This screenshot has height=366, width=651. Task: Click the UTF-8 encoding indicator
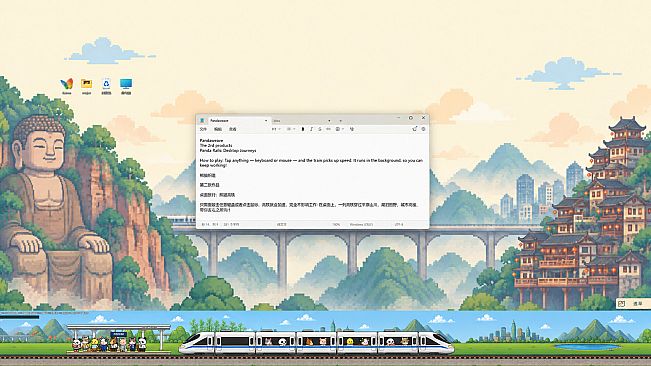point(399,224)
